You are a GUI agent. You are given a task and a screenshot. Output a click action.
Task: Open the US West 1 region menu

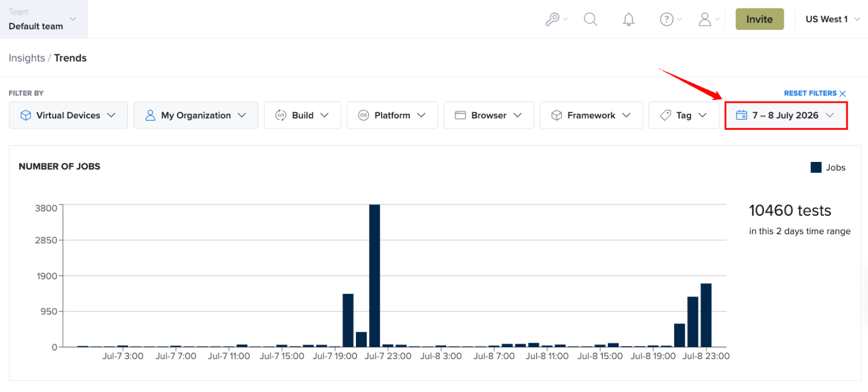(x=832, y=19)
